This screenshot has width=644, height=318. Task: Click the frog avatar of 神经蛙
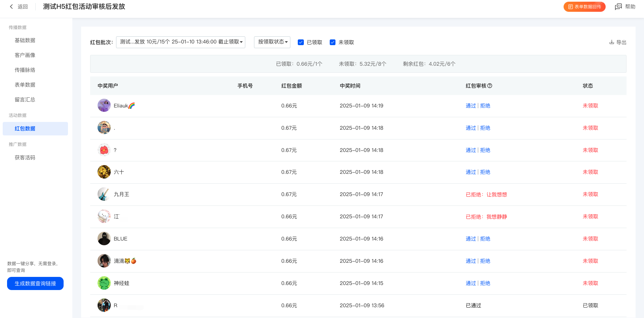click(x=104, y=283)
